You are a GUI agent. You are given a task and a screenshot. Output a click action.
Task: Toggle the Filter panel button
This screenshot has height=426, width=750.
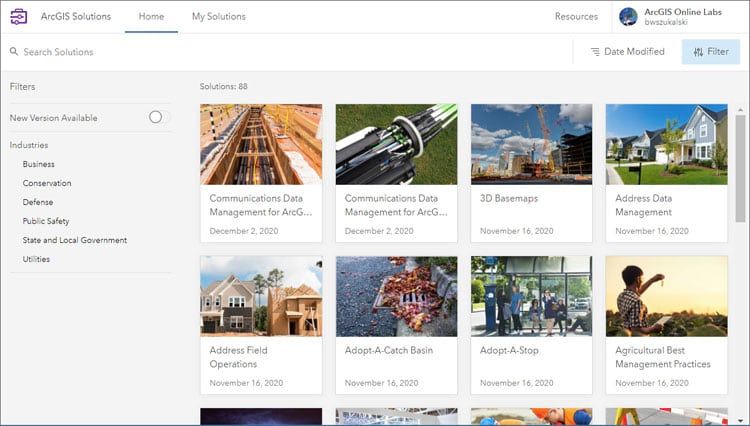(x=711, y=52)
